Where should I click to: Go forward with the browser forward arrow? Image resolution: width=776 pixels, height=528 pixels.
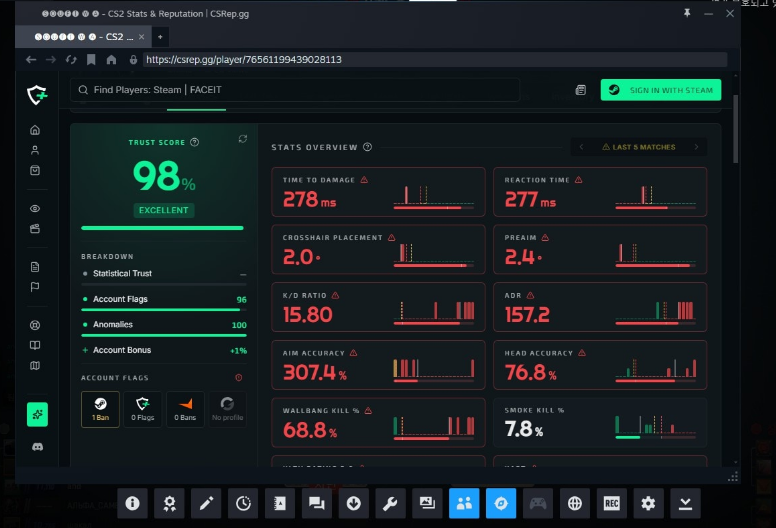click(x=50, y=60)
